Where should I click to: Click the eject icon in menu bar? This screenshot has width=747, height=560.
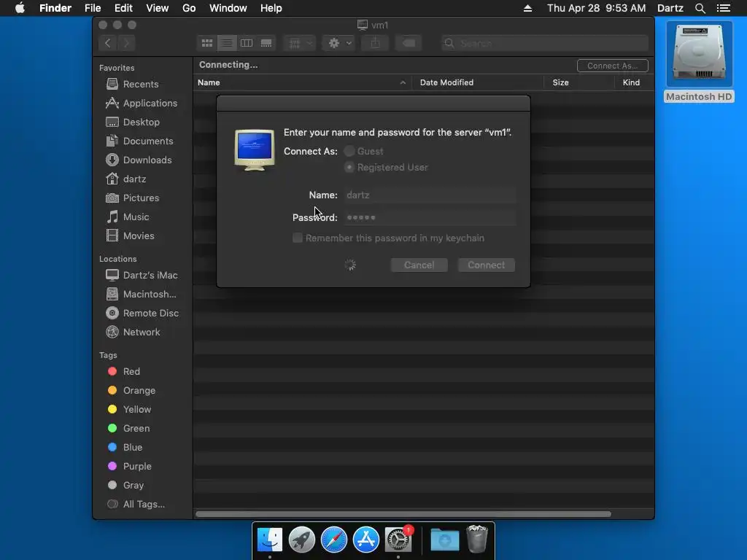pos(527,8)
